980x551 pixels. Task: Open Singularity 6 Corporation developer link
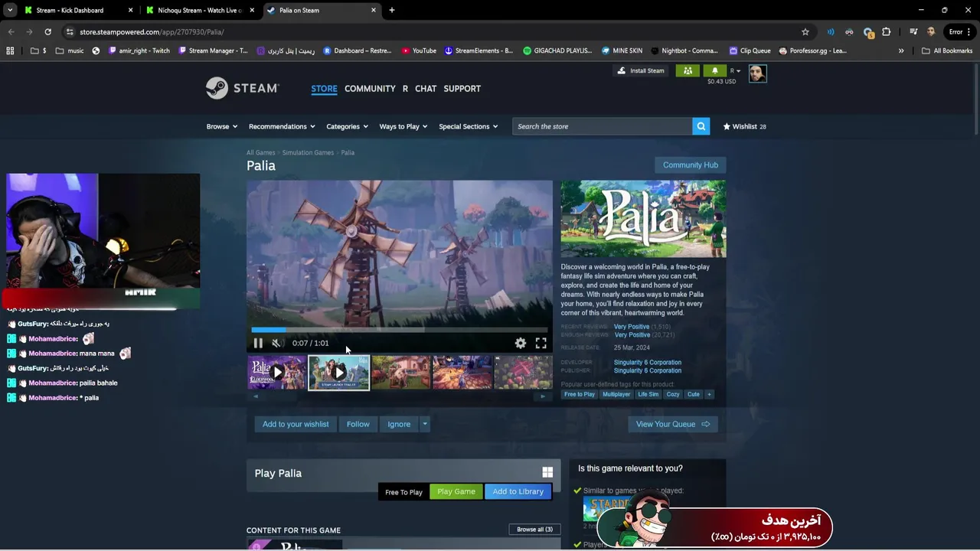(x=647, y=362)
